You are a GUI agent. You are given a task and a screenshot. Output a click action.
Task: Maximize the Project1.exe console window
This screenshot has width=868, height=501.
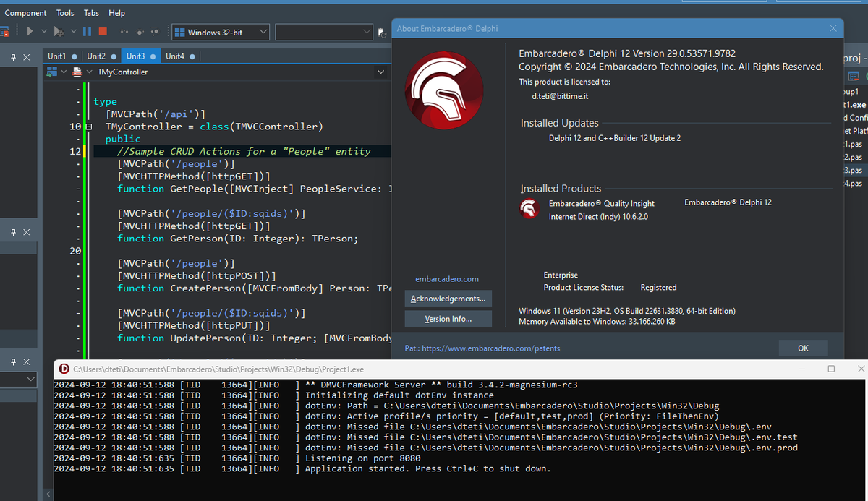click(x=830, y=369)
